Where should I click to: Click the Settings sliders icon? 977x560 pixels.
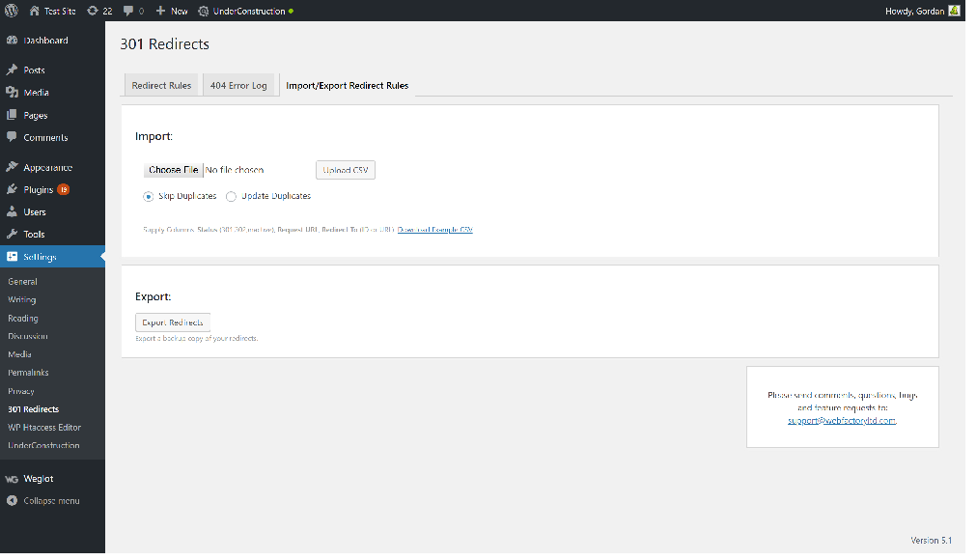click(x=12, y=257)
